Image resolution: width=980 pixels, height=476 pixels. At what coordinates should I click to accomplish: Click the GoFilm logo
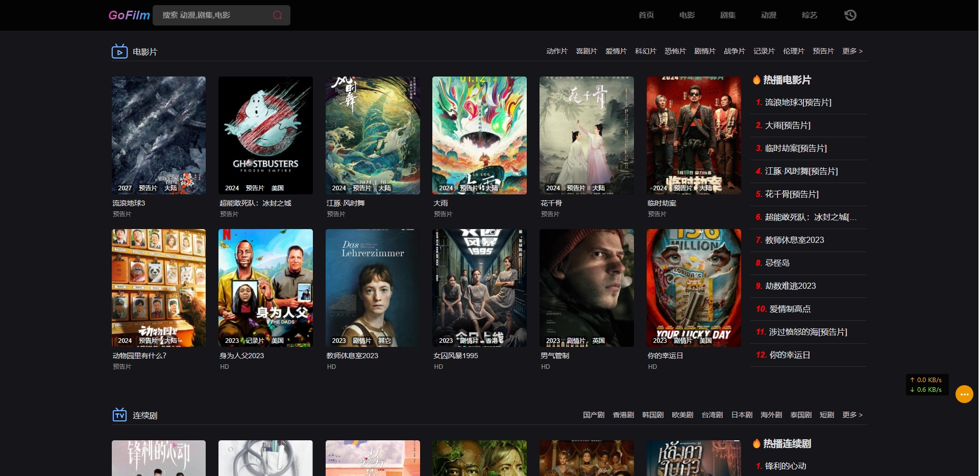pyautogui.click(x=129, y=15)
